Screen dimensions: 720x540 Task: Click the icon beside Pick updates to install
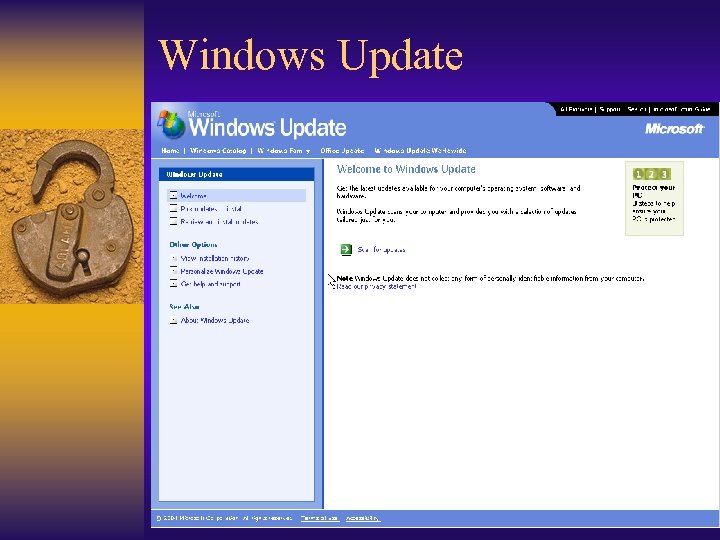click(x=173, y=208)
